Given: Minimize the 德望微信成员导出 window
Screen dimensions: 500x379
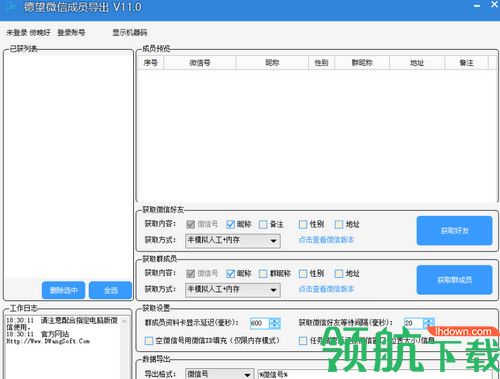Looking at the screenshot, I should tap(477, 6).
